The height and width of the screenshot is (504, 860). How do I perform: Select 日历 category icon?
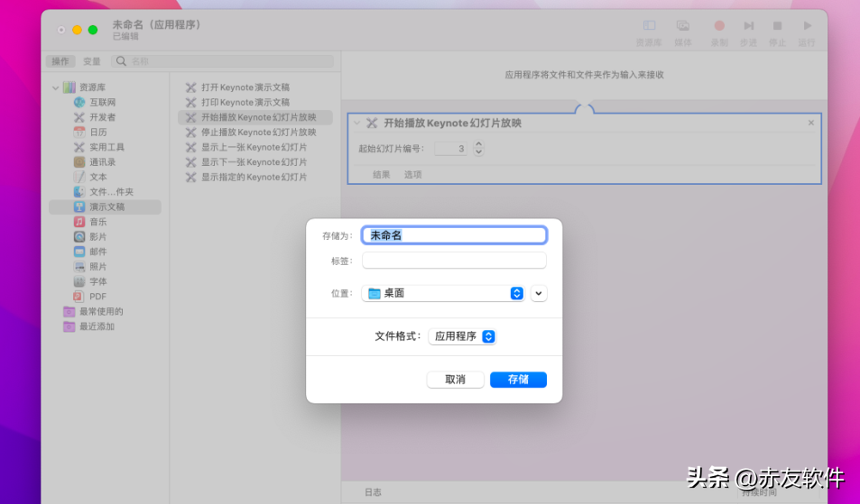click(x=79, y=132)
